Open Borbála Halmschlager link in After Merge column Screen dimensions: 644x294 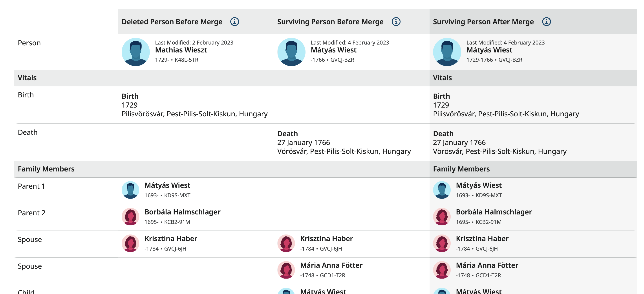pyautogui.click(x=494, y=212)
